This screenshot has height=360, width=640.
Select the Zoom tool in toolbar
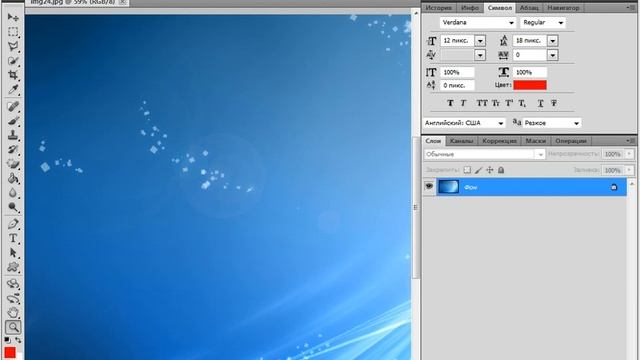(x=13, y=327)
